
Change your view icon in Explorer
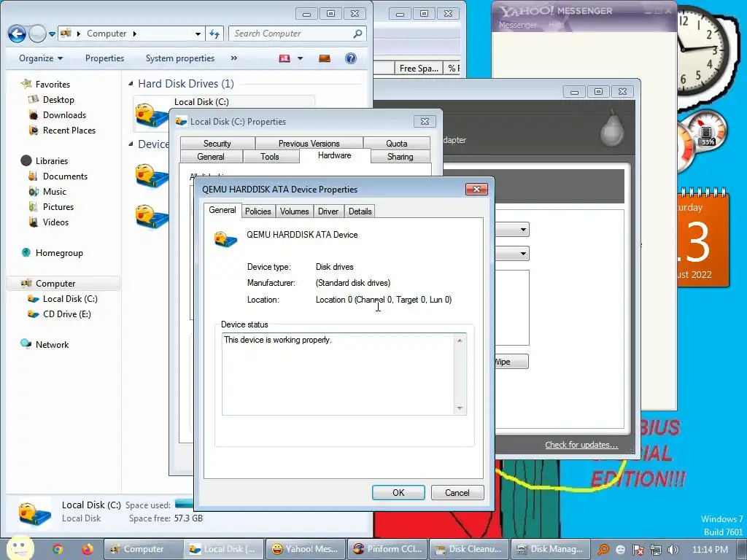(285, 58)
